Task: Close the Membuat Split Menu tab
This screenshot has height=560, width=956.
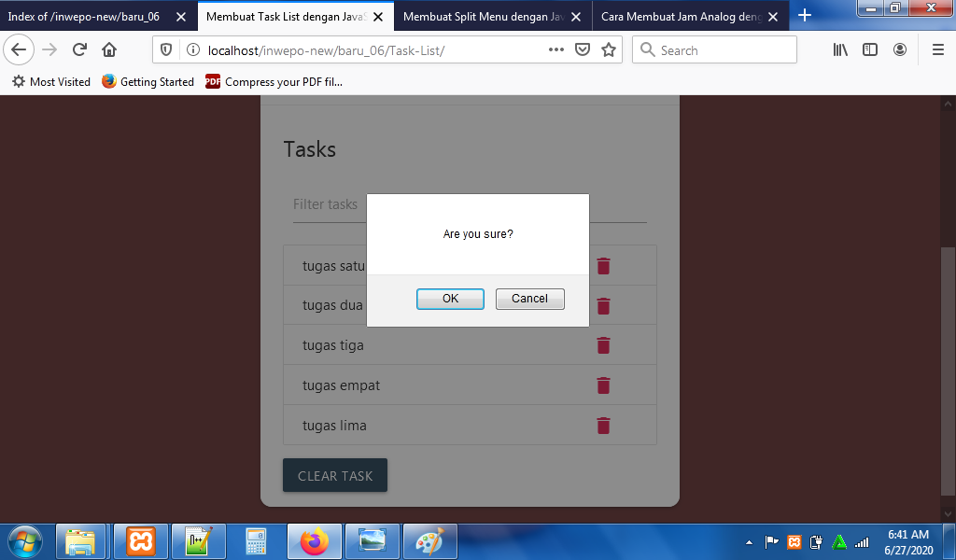Action: click(x=575, y=17)
